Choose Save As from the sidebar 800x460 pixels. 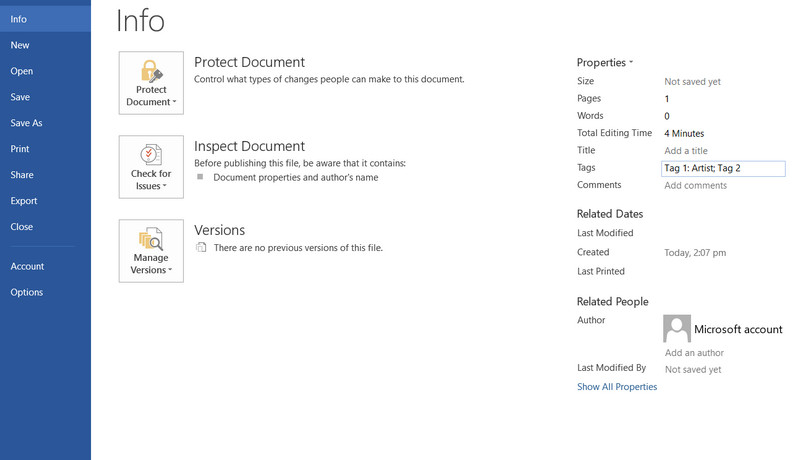pos(45,123)
